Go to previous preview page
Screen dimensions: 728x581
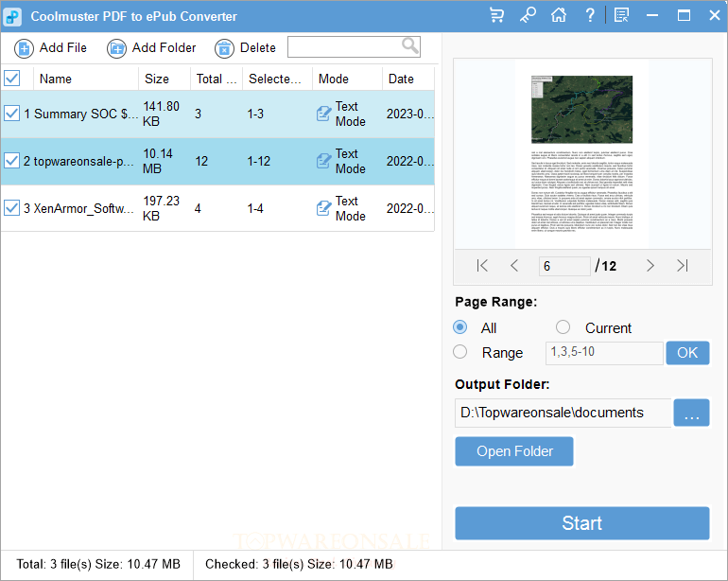point(514,266)
